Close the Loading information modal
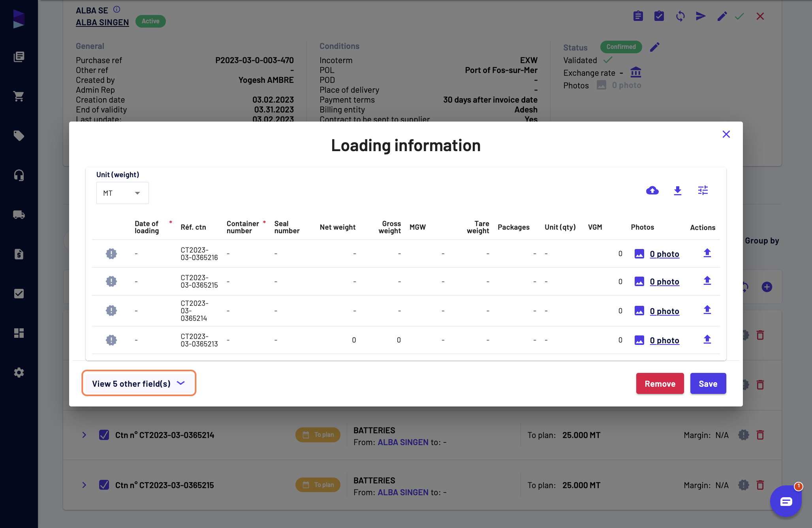 (x=726, y=134)
